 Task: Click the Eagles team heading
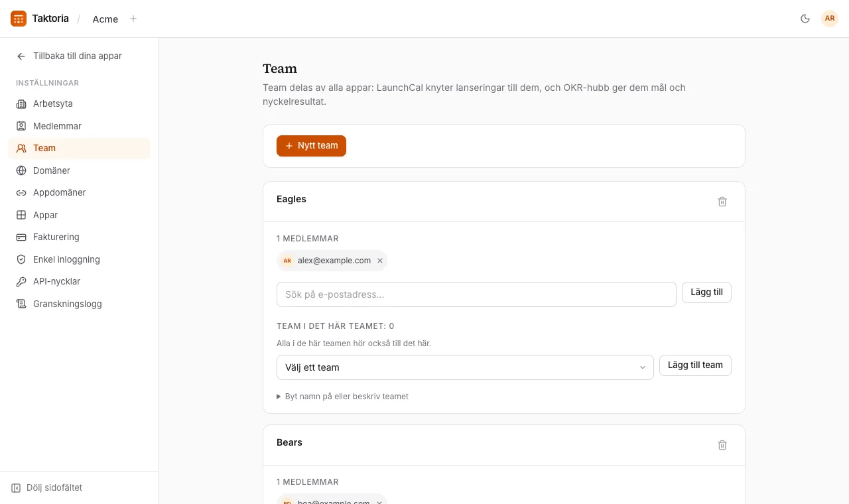[291, 199]
